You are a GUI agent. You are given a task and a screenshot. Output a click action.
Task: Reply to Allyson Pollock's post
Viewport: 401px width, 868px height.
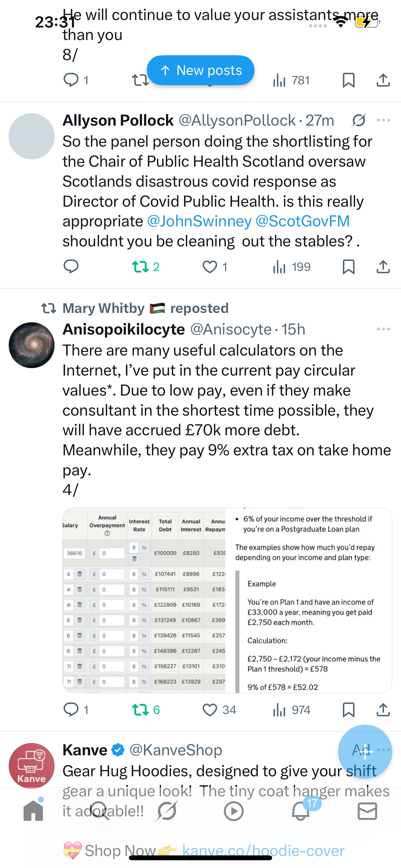click(71, 266)
